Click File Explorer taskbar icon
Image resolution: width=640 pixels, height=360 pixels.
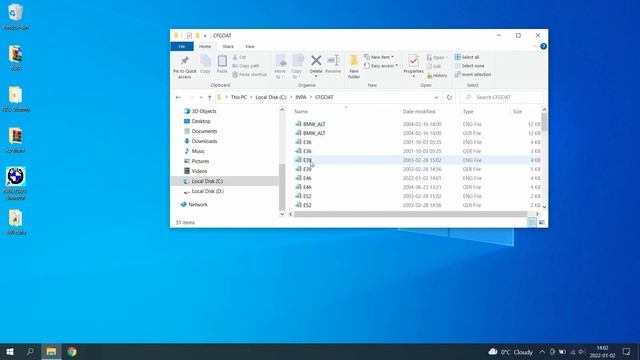(51, 351)
